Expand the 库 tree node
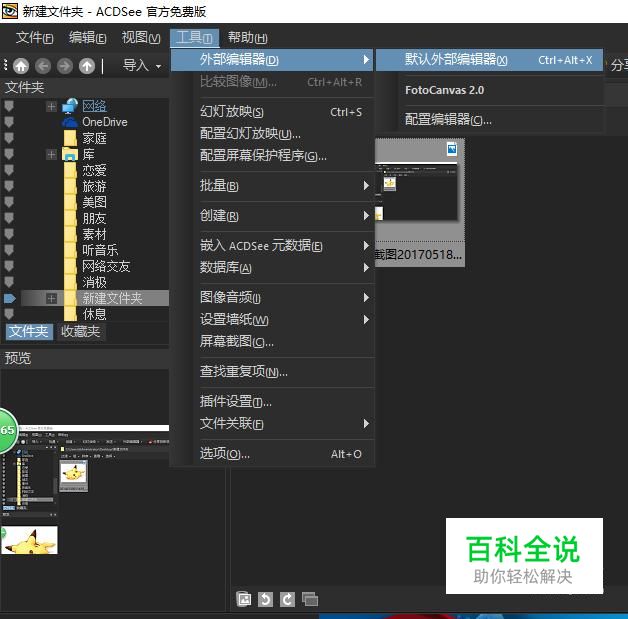The height and width of the screenshot is (619, 628). pyautogui.click(x=51, y=154)
